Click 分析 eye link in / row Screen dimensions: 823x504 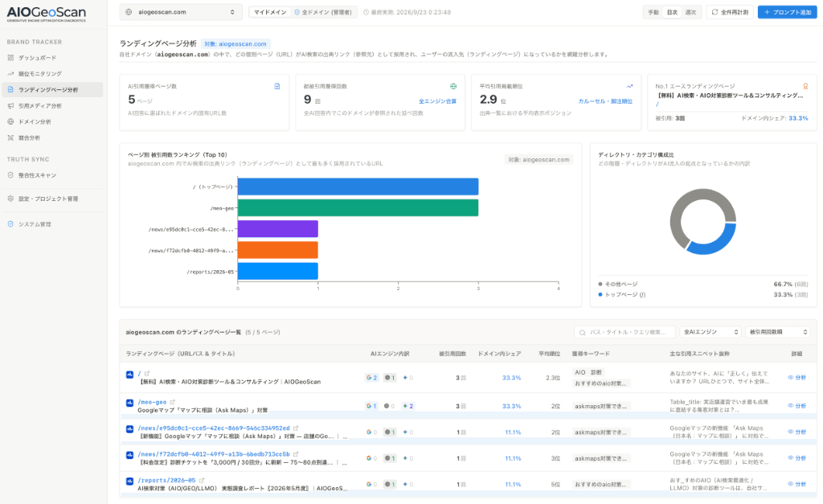click(796, 378)
